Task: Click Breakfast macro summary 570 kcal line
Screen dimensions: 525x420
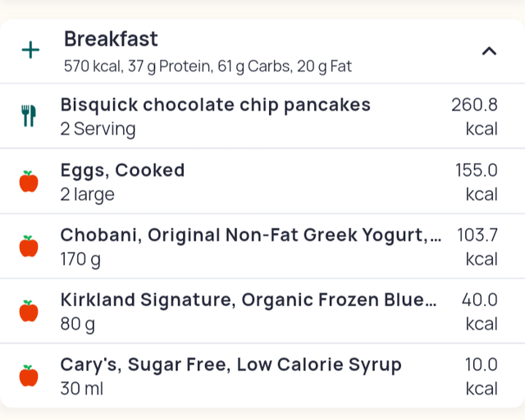Action: tap(208, 66)
